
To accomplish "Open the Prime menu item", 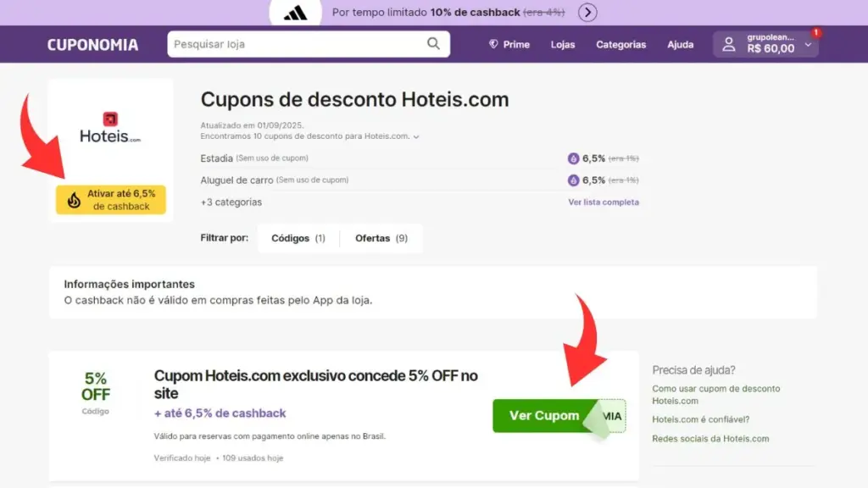I will click(x=509, y=44).
